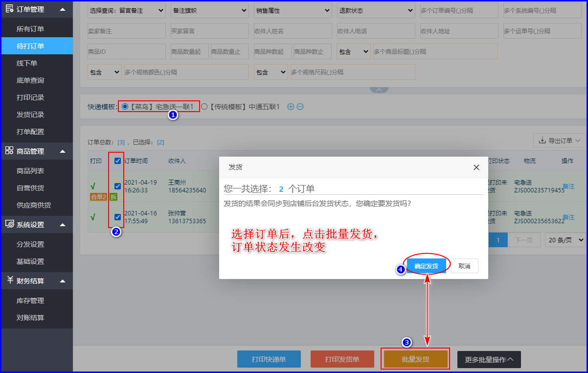Go to 商品列表 in the sidebar
588x373 pixels.
click(30, 171)
